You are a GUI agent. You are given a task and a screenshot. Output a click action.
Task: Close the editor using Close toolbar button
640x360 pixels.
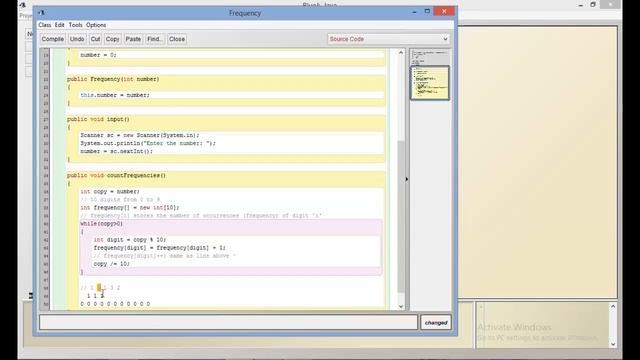(x=177, y=39)
